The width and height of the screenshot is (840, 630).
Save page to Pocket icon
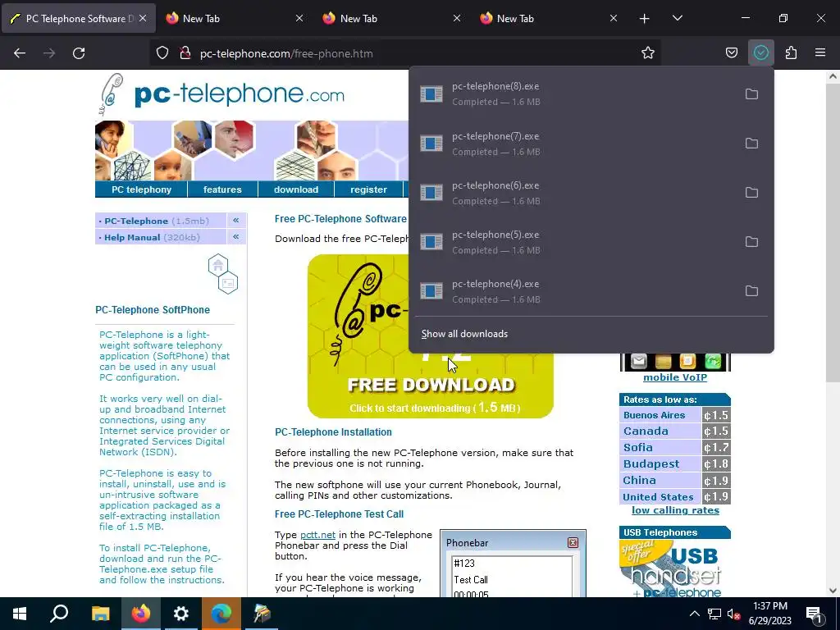pos(731,53)
